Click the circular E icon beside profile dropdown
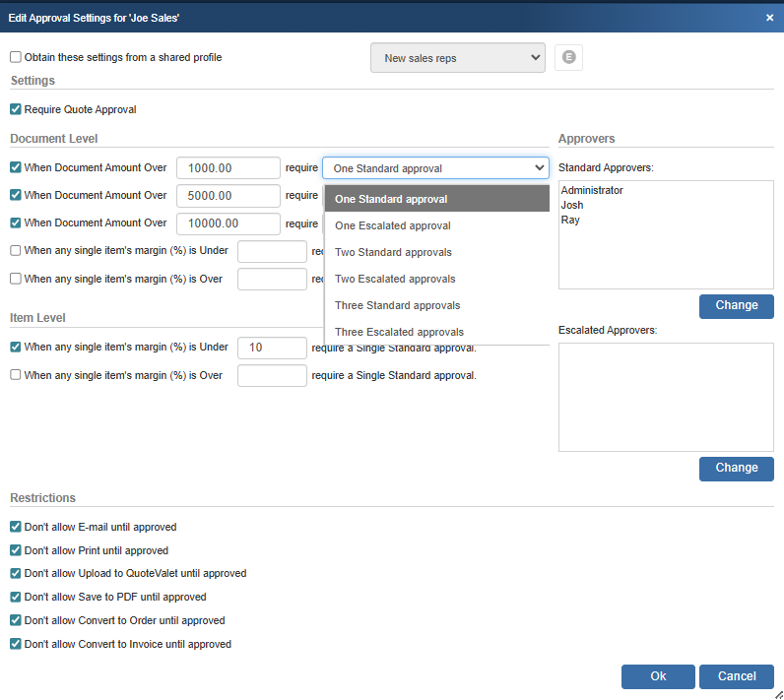This screenshot has height=700, width=784. click(x=568, y=58)
